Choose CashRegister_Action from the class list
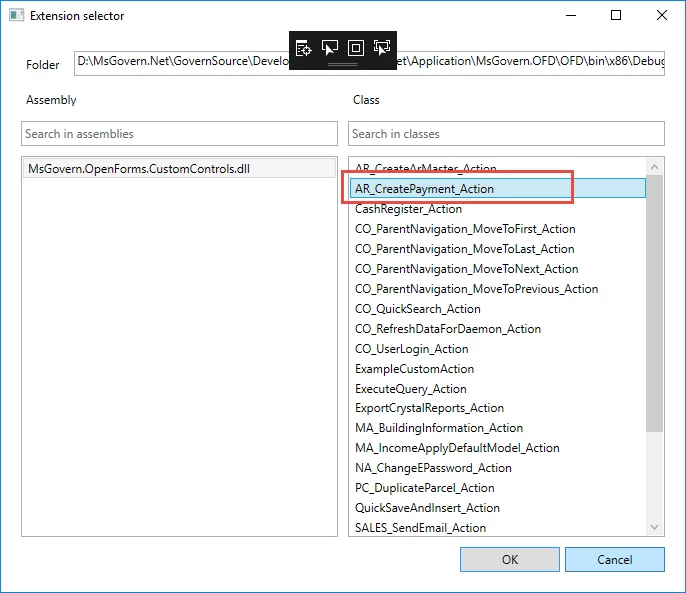The image size is (686, 593). pos(409,209)
